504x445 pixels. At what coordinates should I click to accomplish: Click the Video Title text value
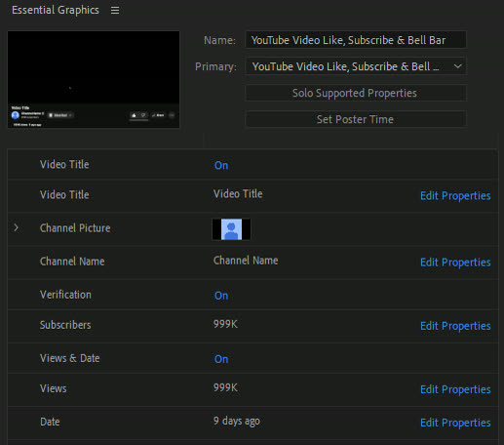(238, 194)
